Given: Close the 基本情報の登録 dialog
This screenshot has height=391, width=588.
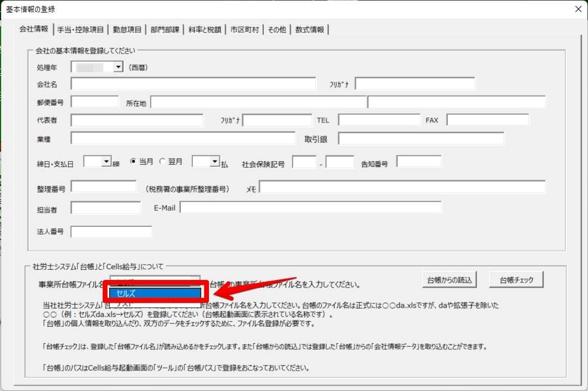Looking at the screenshot, I should click(x=577, y=9).
